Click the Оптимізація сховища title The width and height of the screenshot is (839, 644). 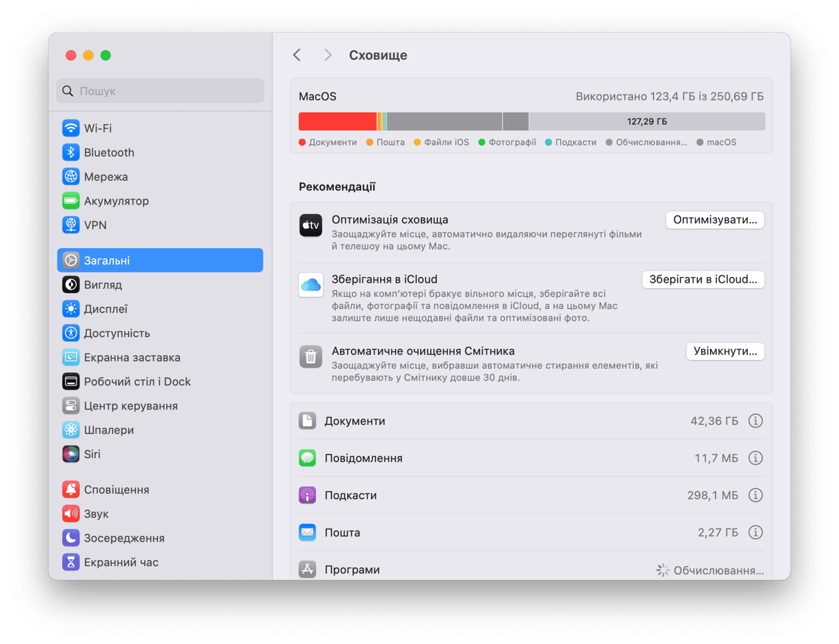coord(390,220)
